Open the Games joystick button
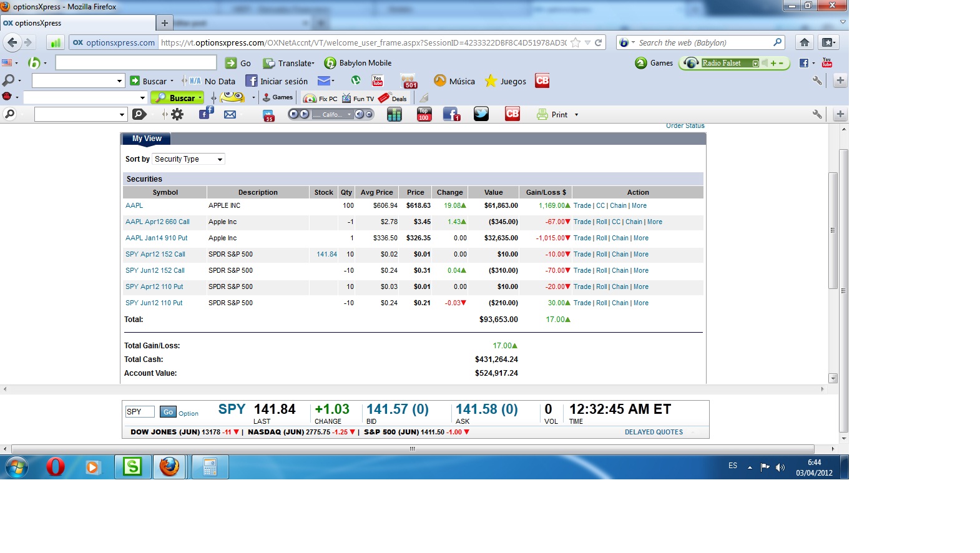This screenshot has width=980, height=553. click(277, 97)
